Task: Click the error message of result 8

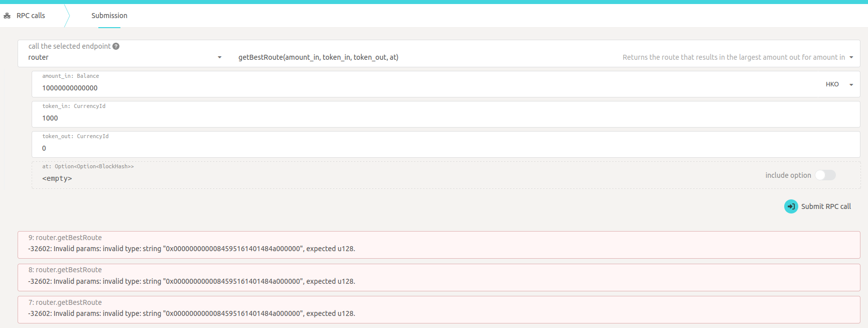Action: tap(192, 281)
